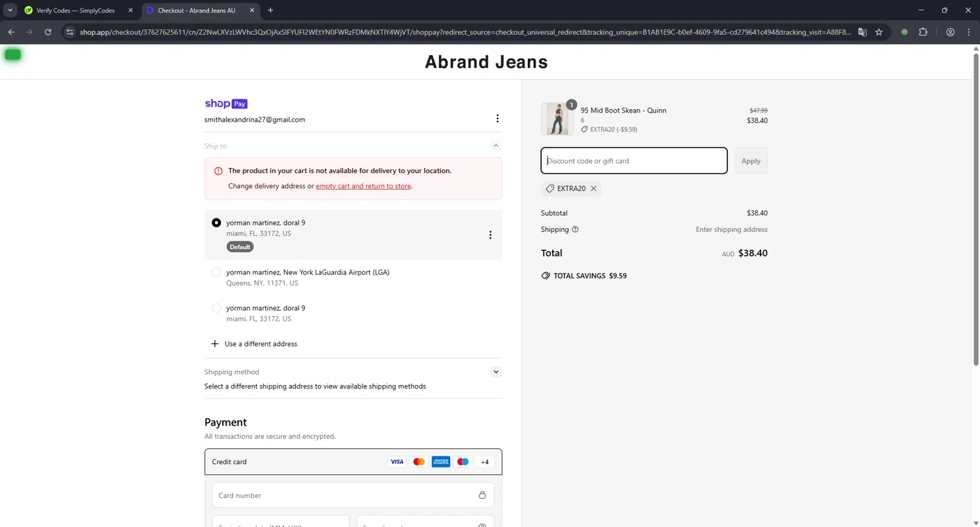The image size is (980, 527).
Task: Expand the Shipping method section
Action: tap(496, 372)
